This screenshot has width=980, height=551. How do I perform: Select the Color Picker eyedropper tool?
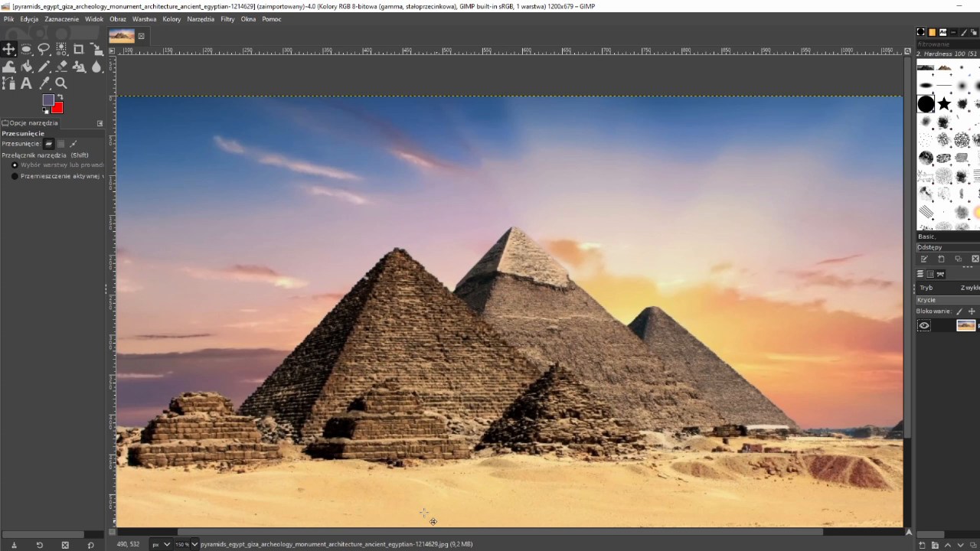click(x=44, y=83)
